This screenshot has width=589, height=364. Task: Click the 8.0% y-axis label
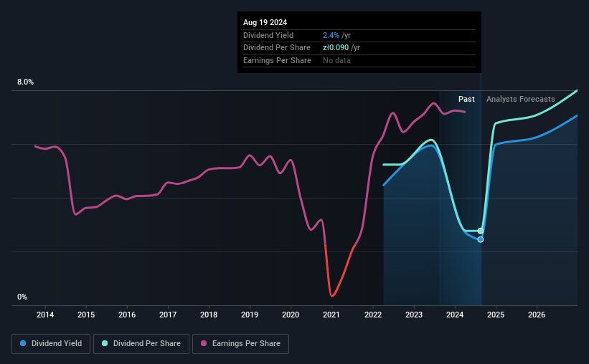[25, 82]
